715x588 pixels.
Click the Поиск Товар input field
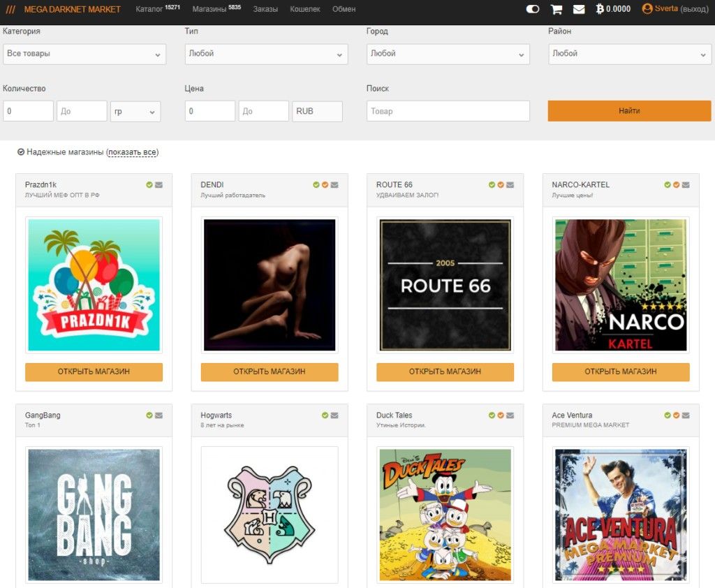pos(448,111)
